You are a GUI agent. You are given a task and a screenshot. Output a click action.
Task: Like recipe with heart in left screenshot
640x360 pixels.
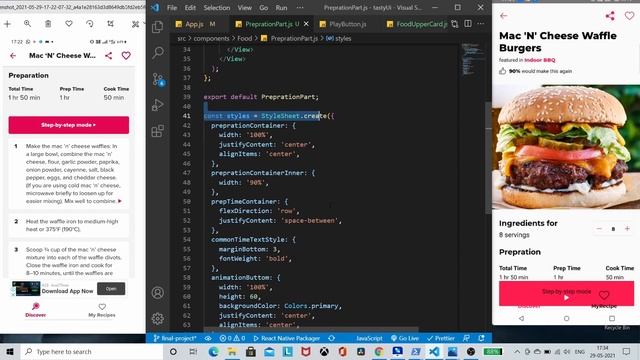126,56
